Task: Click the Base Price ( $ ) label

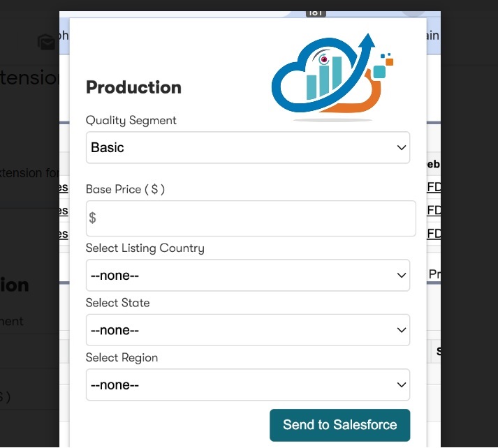Action: pos(125,189)
